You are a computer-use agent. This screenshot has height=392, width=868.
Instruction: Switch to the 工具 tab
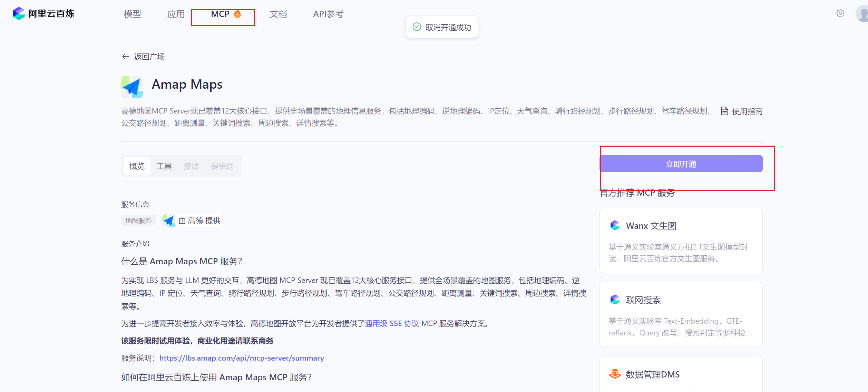click(164, 166)
